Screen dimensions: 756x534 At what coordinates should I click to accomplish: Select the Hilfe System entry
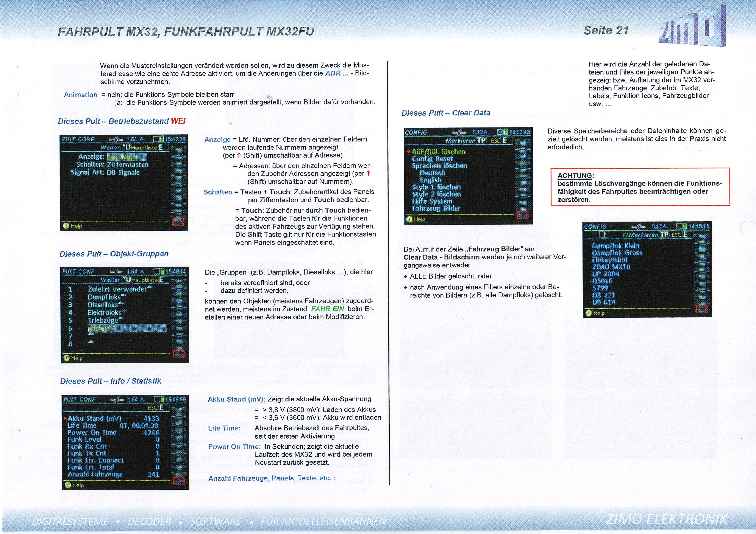pos(432,201)
